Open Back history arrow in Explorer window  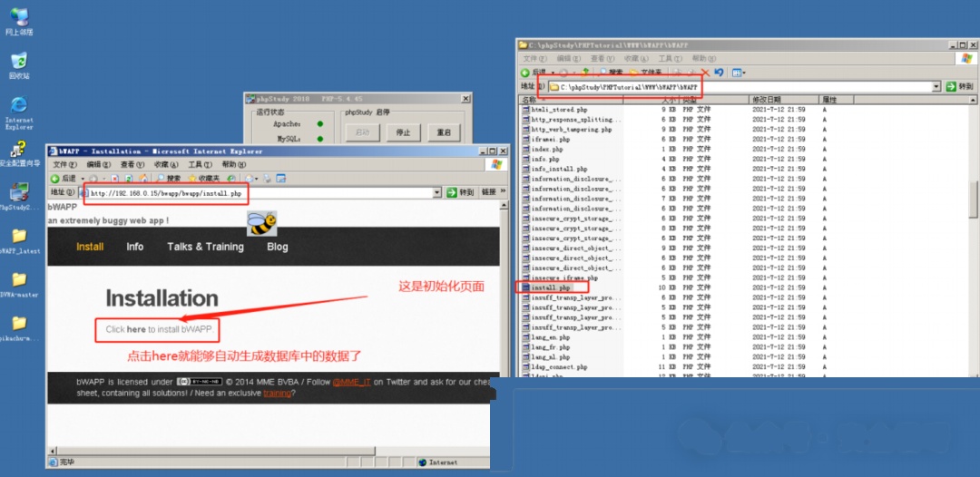point(553,73)
